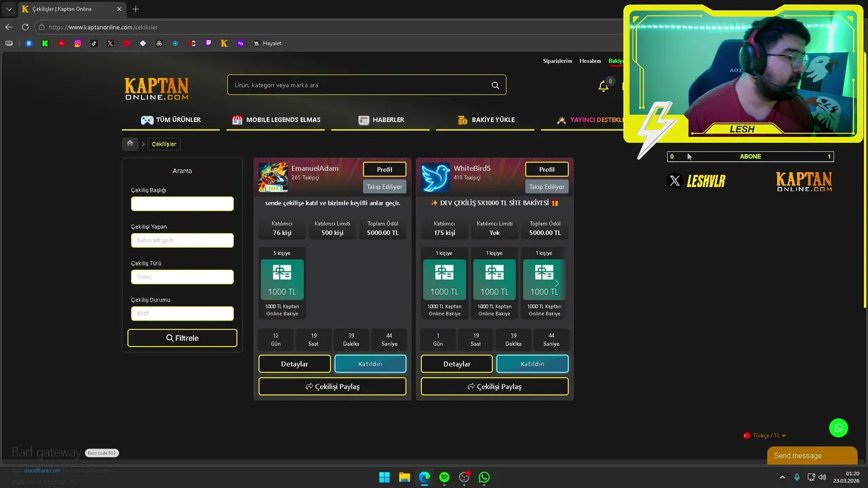Click the taskbar volume icon
This screenshot has height=488, width=868.
click(823, 477)
